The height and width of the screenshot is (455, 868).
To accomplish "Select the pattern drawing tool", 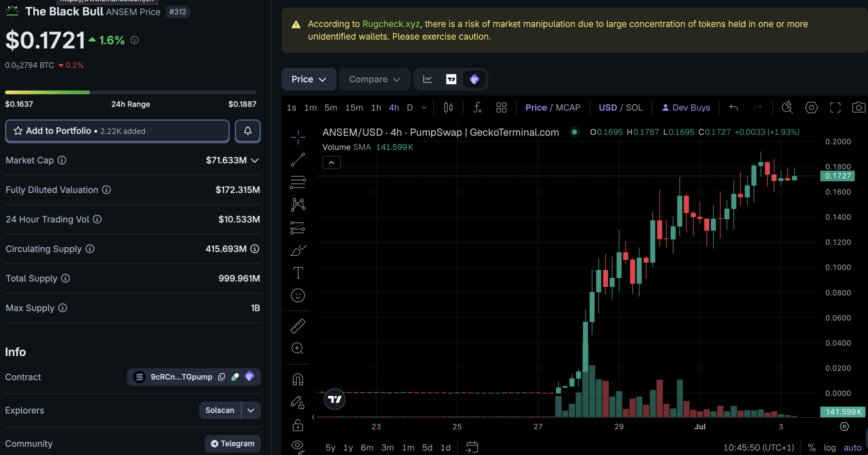I will tap(298, 205).
